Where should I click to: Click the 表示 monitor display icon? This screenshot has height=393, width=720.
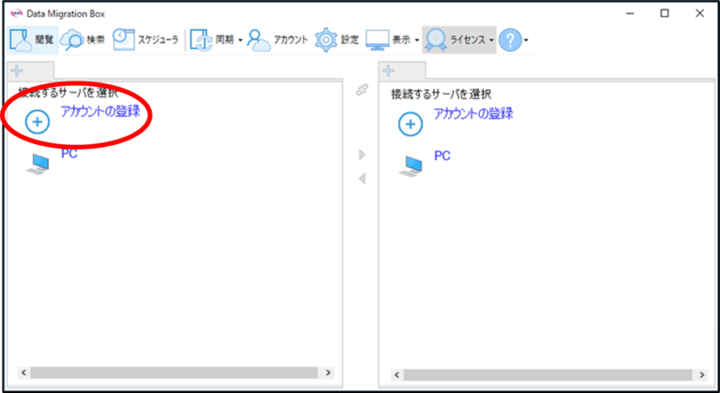(x=377, y=40)
